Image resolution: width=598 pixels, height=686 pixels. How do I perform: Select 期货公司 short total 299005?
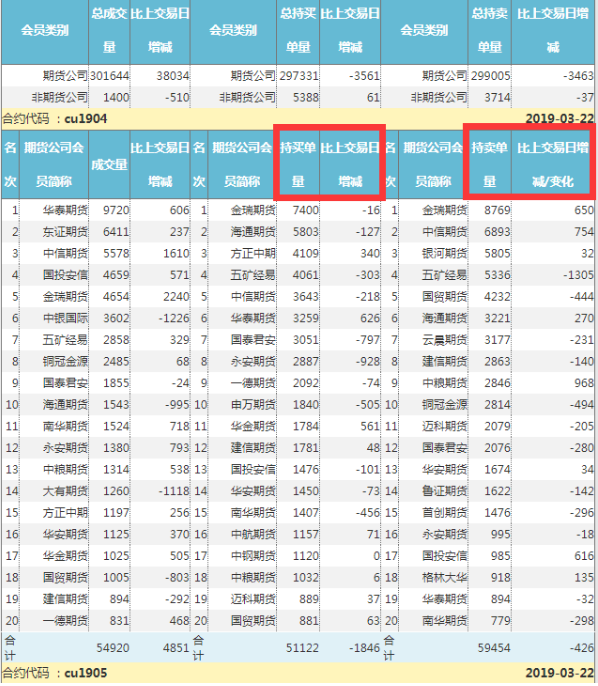coord(490,76)
